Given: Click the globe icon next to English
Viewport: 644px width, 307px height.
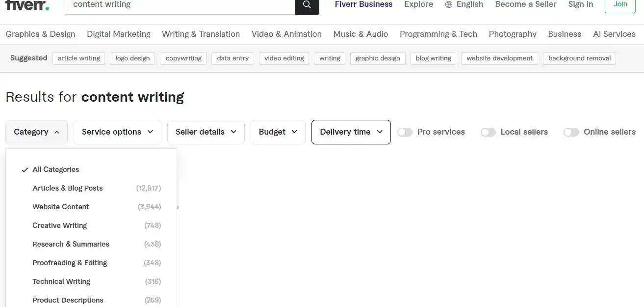Looking at the screenshot, I should [x=448, y=4].
